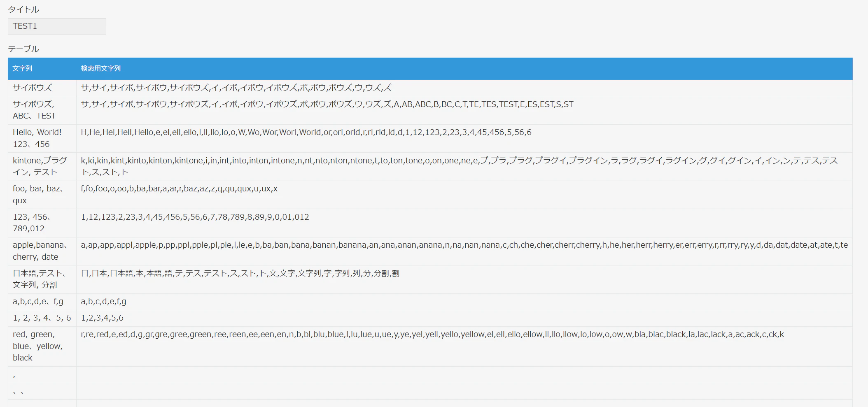Viewport: 868px width, 407px height.
Task: Select the Hello, World! 123、456 cell
Action: [42, 138]
